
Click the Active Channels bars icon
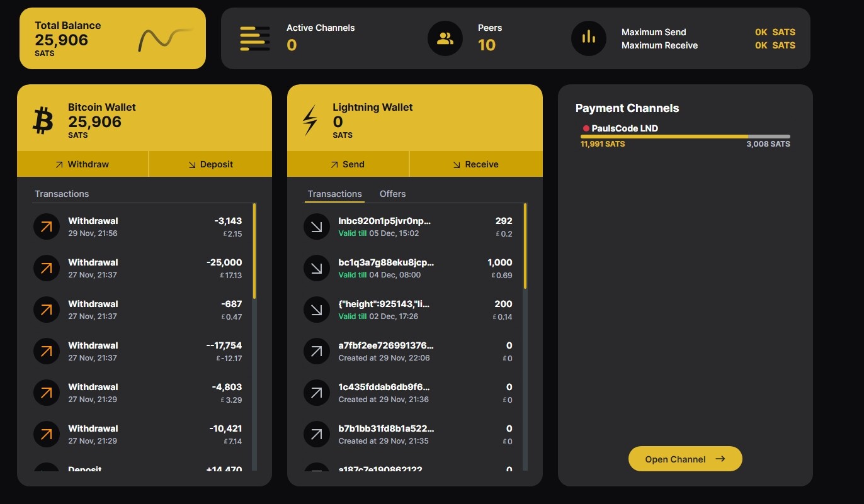pos(254,38)
